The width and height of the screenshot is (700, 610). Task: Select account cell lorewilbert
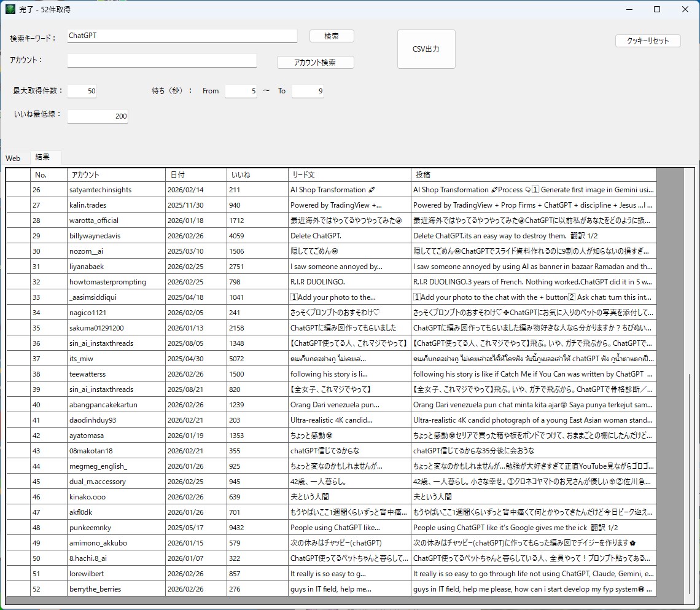pos(116,574)
